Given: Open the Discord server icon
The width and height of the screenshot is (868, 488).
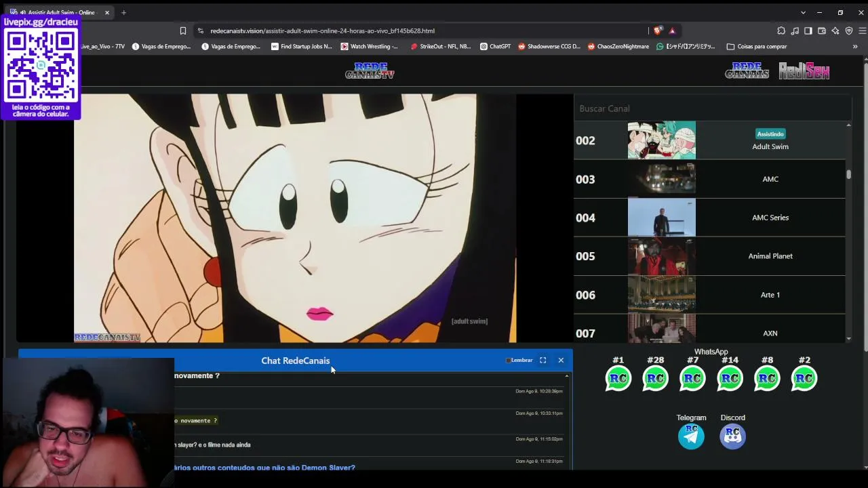Looking at the screenshot, I should [732, 436].
